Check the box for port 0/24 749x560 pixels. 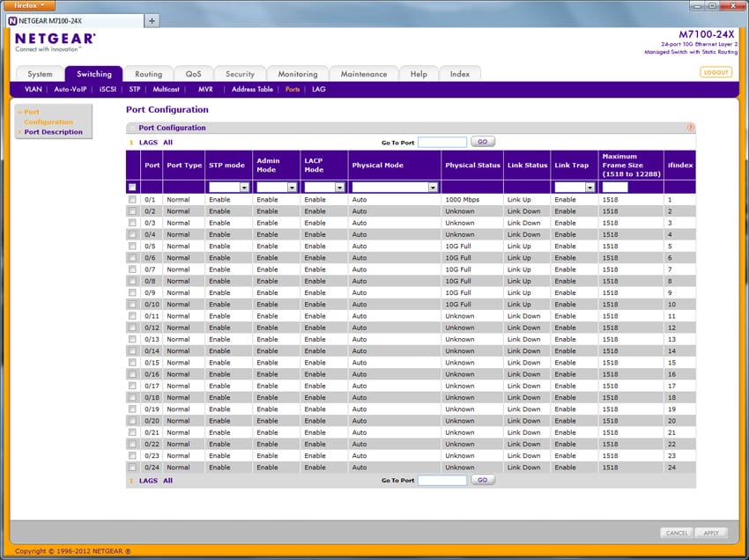click(132, 468)
